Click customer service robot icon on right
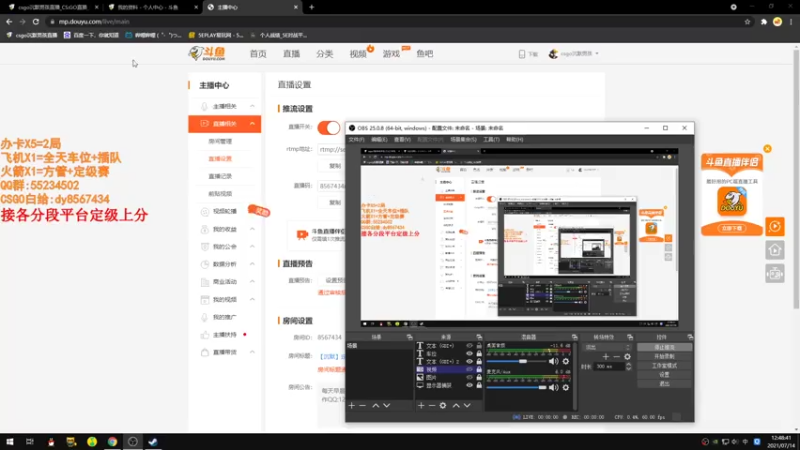 774,273
